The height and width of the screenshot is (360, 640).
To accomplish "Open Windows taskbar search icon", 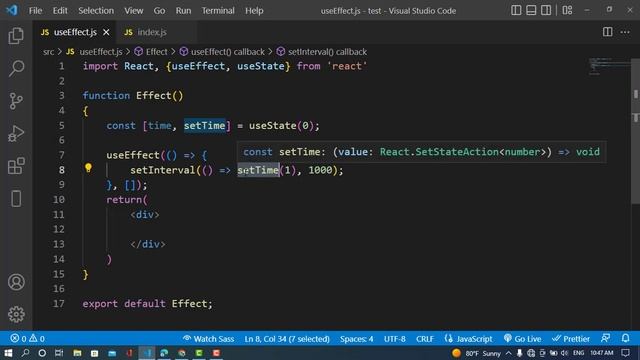I will point(25,353).
